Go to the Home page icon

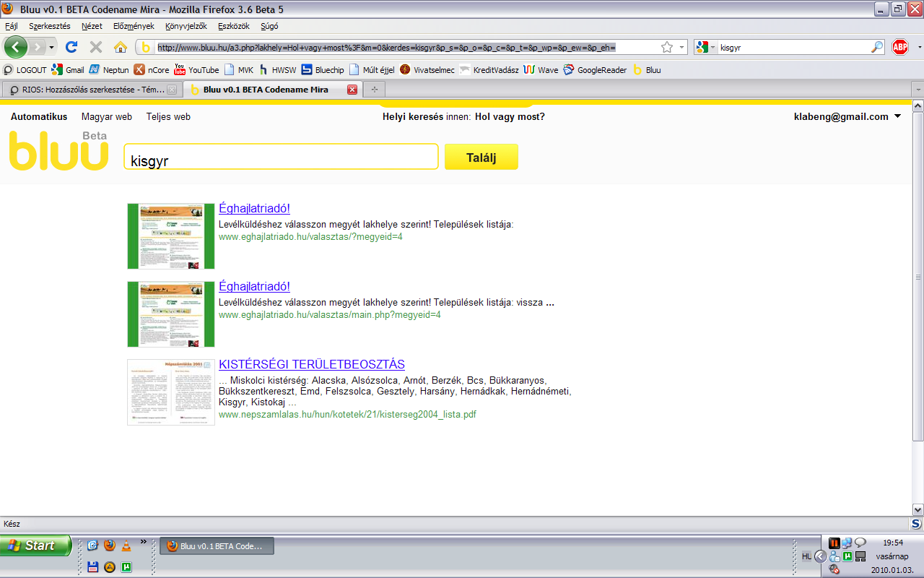[x=121, y=47]
